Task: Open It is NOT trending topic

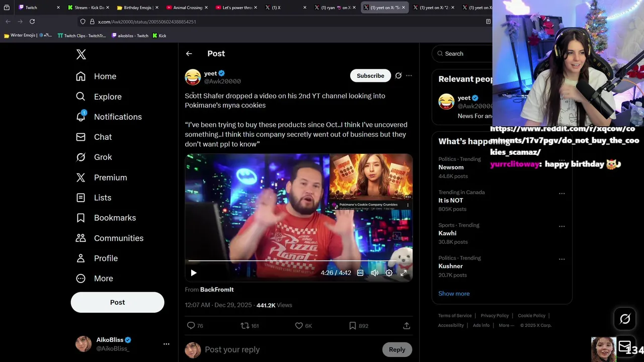Action: coord(451,200)
